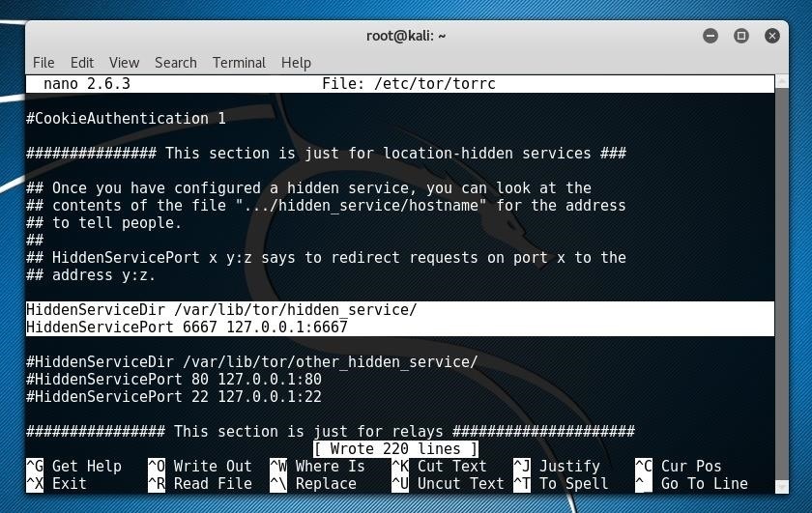Maximize the terminal window

point(741,36)
